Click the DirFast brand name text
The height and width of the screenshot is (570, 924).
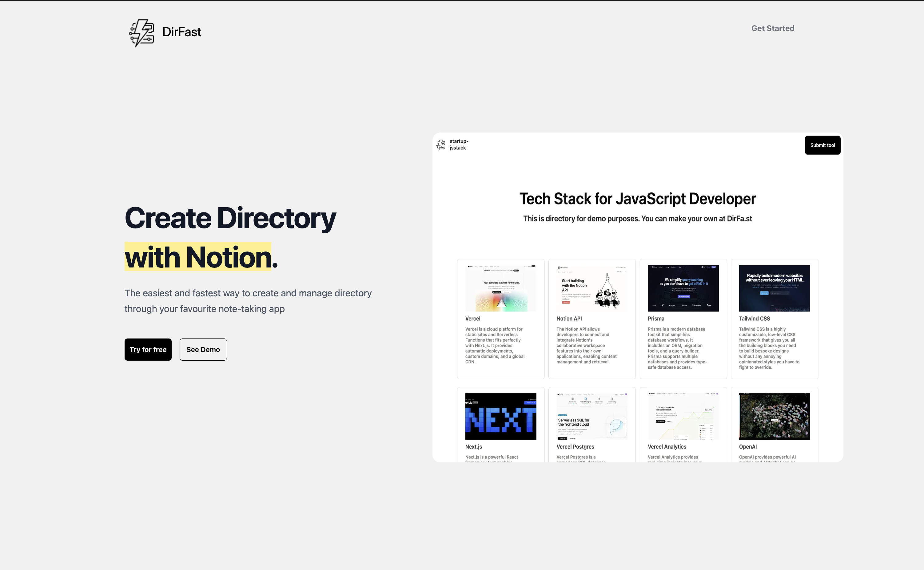coord(181,32)
